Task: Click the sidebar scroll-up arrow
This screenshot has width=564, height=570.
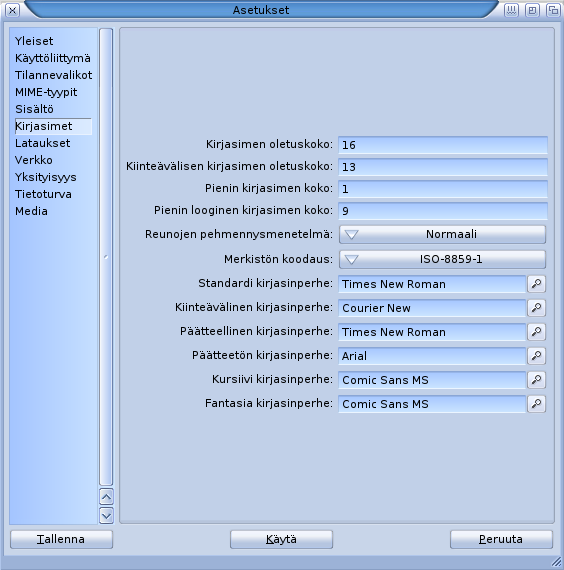Action: pos(106,497)
